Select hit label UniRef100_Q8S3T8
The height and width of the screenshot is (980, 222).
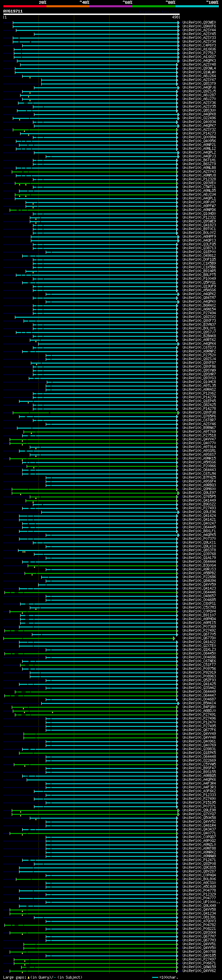[x=199, y=550]
